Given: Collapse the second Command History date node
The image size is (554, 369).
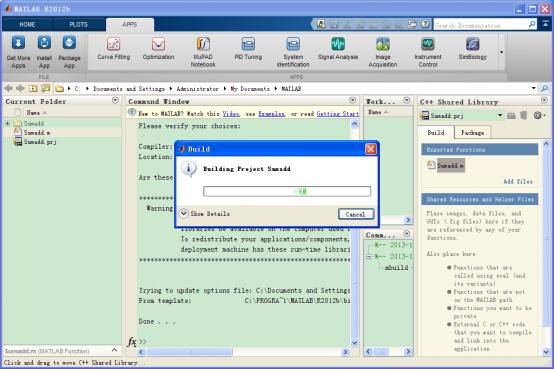Looking at the screenshot, I should click(368, 256).
